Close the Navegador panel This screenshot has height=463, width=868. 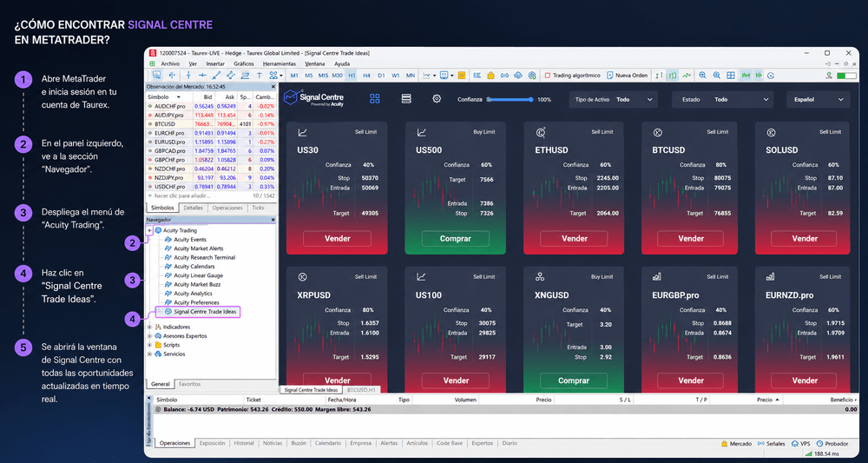click(x=273, y=220)
